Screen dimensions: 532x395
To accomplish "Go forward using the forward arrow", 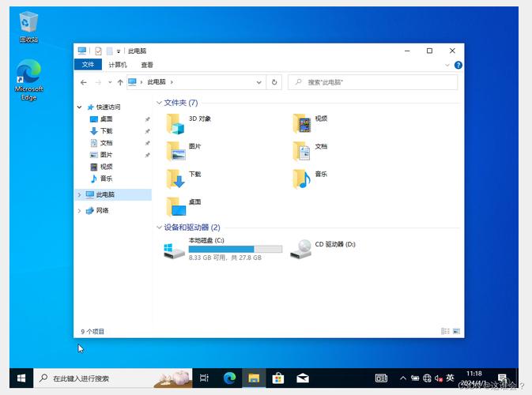I will click(x=98, y=82).
